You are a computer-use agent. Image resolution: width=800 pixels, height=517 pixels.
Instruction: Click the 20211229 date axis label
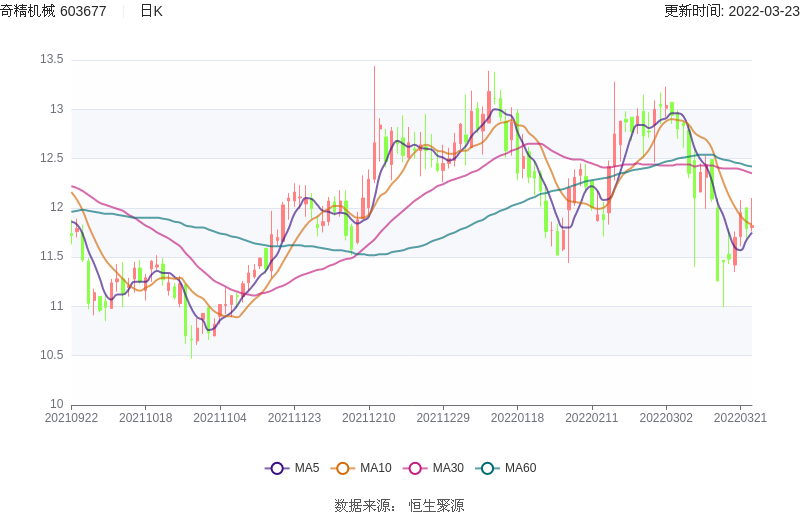(442, 418)
